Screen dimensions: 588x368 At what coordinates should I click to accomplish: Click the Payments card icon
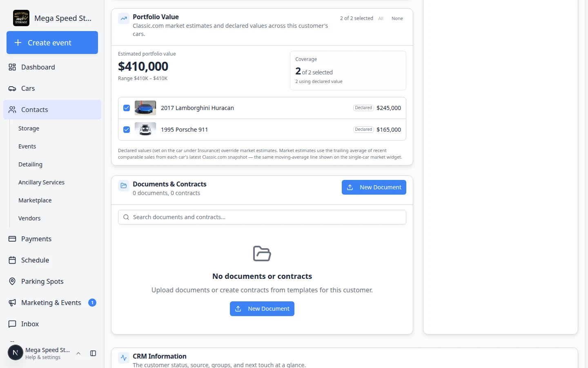12,239
